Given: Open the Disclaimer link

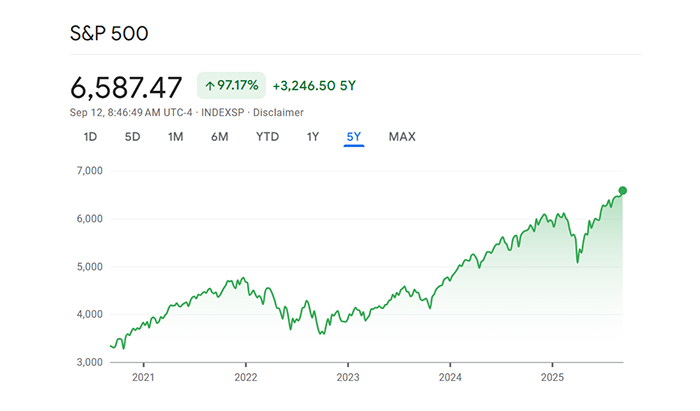Looking at the screenshot, I should coord(280,113).
